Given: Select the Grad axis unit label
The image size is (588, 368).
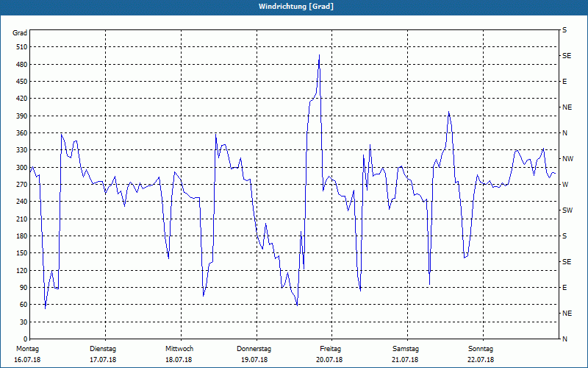Looking at the screenshot, I should [20, 33].
